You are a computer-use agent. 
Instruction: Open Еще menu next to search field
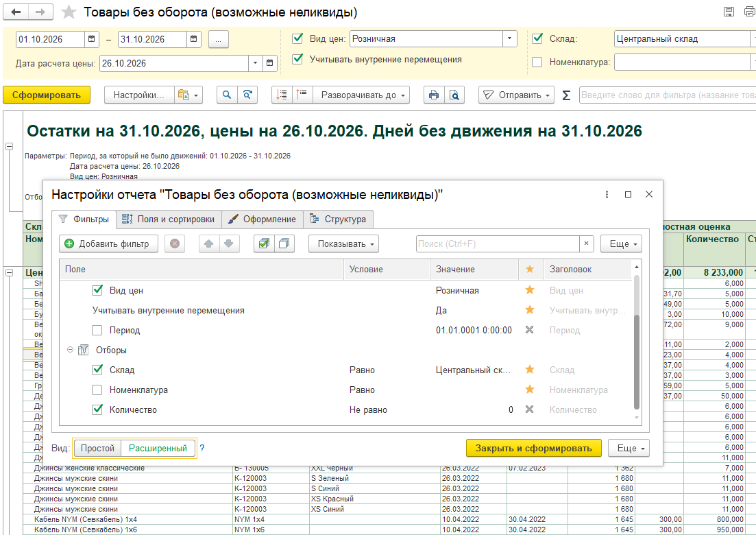pos(621,244)
